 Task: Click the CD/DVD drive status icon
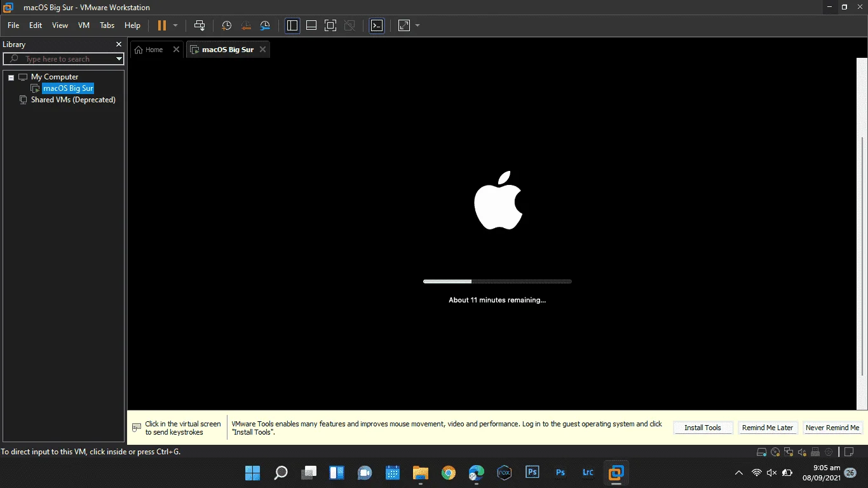(x=775, y=452)
